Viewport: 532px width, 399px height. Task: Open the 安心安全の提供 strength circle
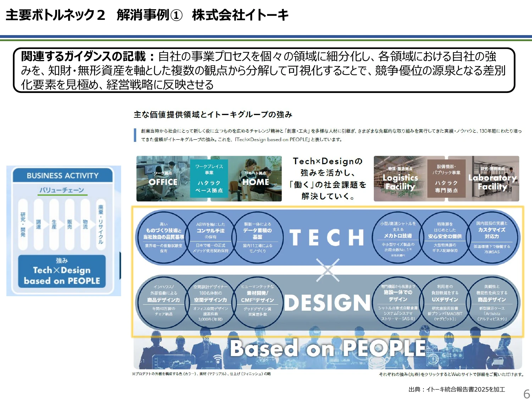pos(445,237)
